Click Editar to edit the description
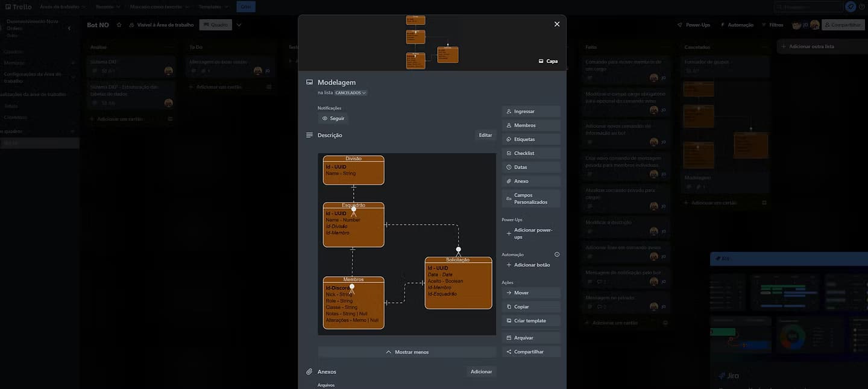The image size is (868, 389). click(485, 135)
